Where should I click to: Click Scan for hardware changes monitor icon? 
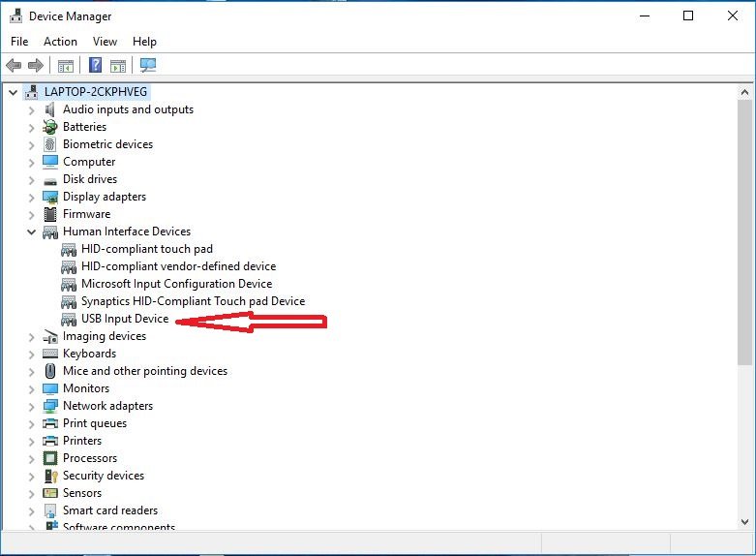(148, 66)
